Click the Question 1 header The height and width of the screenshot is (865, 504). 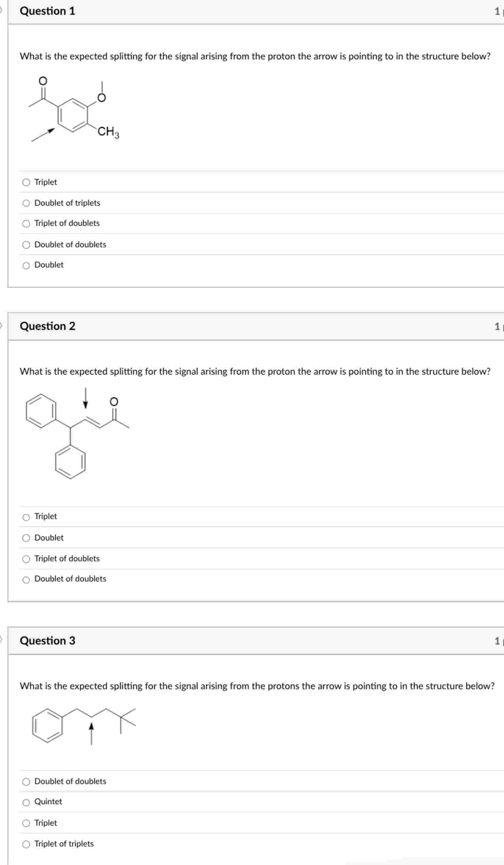click(x=47, y=11)
